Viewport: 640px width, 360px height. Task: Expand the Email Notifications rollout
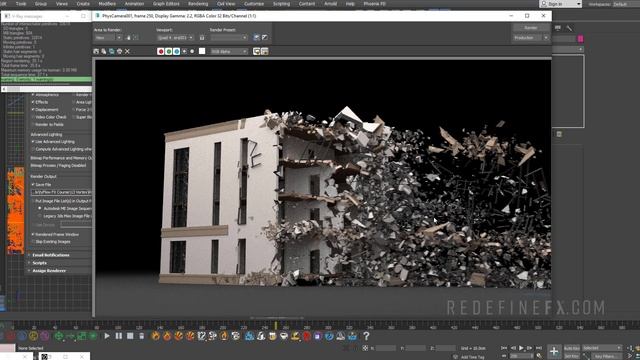51,255
